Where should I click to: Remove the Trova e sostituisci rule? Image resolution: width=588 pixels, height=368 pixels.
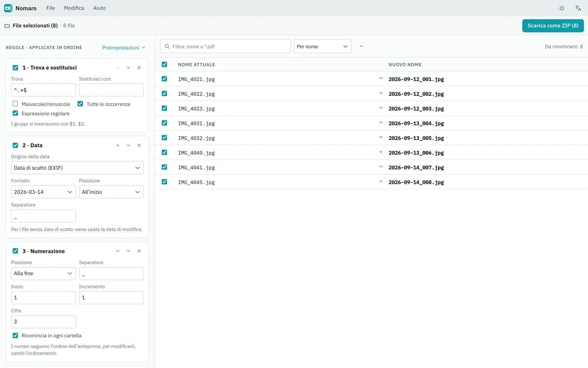pyautogui.click(x=139, y=68)
